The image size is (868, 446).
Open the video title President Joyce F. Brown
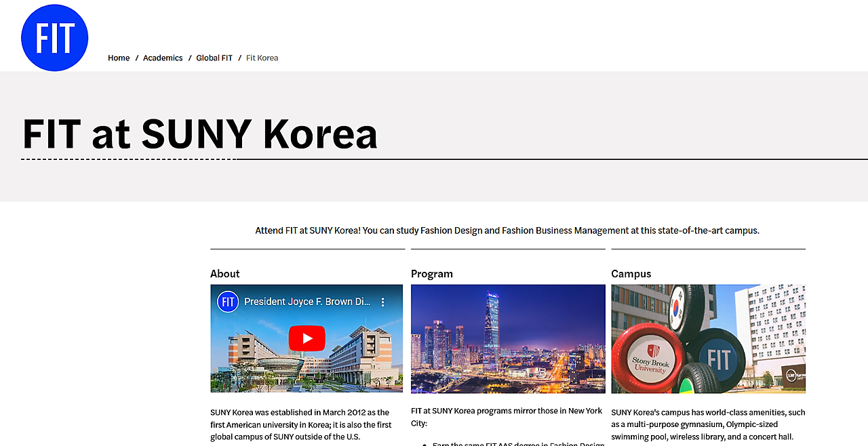pos(307,302)
